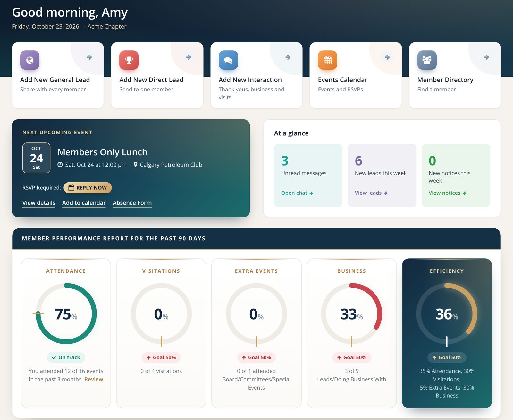
Task: Click the orange calendar icon for Events Calendar
Action: (327, 60)
